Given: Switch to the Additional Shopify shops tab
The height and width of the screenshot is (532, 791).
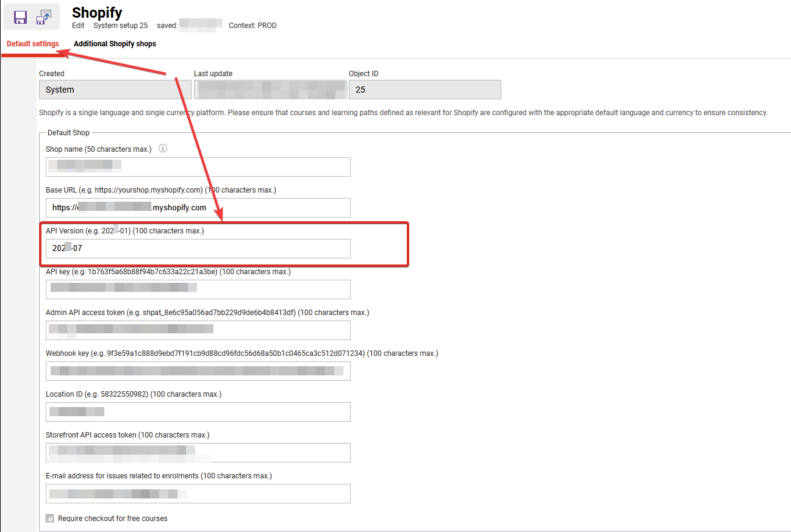Looking at the screenshot, I should pos(115,43).
